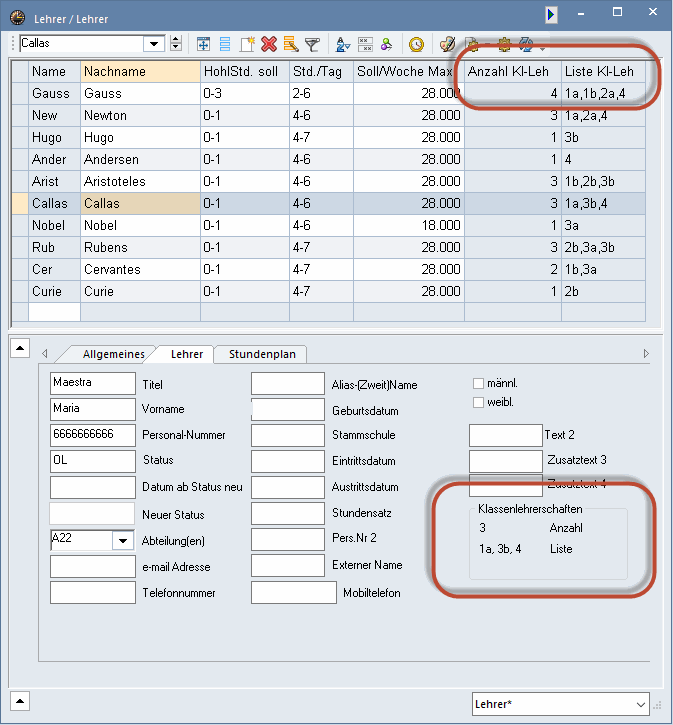The image size is (673, 725).
Task: Switch to the Stundenplan tab
Action: (262, 354)
